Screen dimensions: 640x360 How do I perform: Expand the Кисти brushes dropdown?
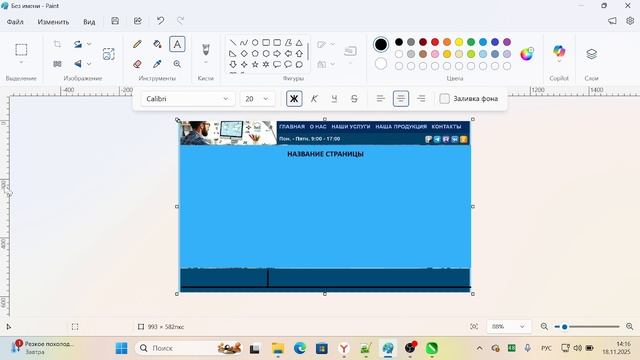point(206,63)
